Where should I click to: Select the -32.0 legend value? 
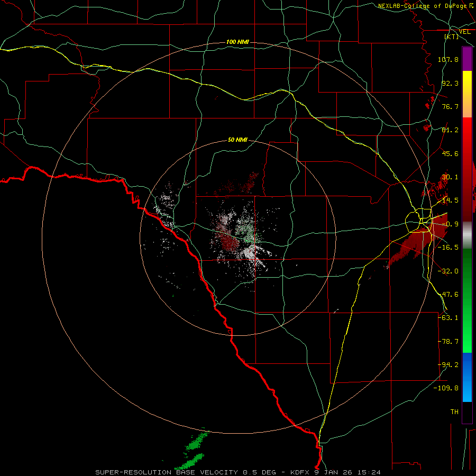pos(448,271)
